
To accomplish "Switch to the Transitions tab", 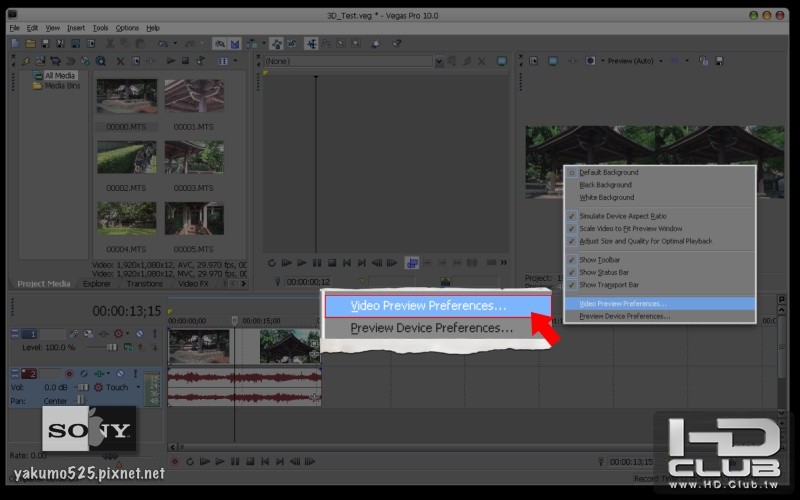I will pyautogui.click(x=145, y=283).
